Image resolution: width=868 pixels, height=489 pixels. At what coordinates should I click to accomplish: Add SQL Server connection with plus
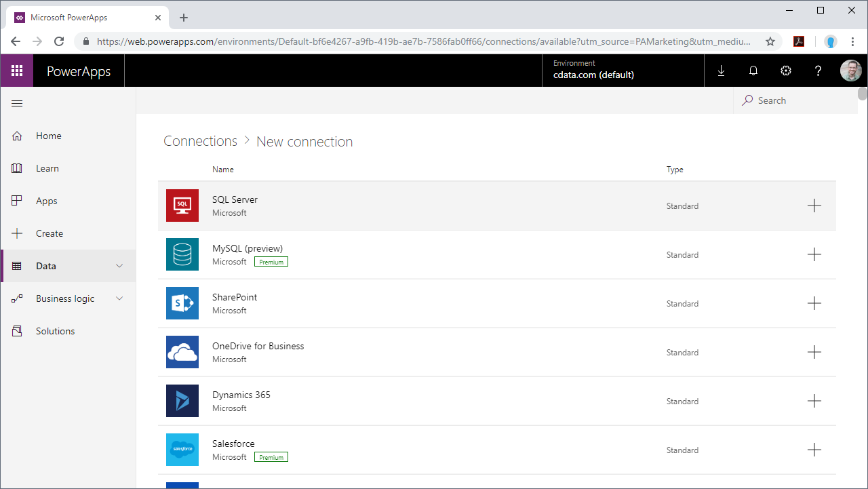coord(814,206)
